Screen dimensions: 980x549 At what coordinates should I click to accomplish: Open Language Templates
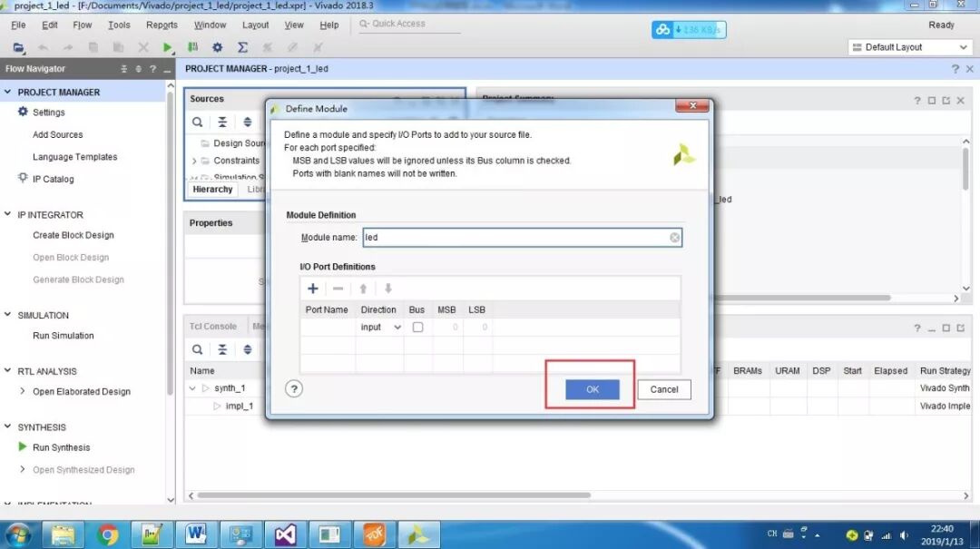point(75,157)
